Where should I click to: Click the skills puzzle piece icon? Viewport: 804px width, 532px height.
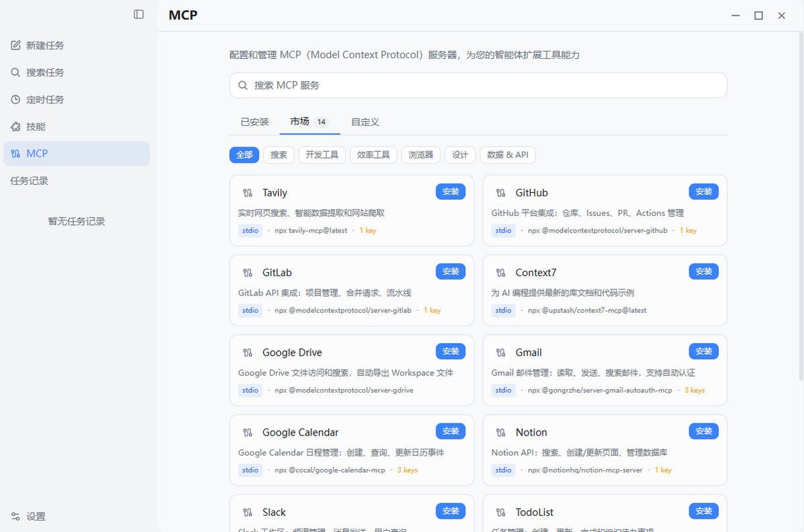pos(15,127)
